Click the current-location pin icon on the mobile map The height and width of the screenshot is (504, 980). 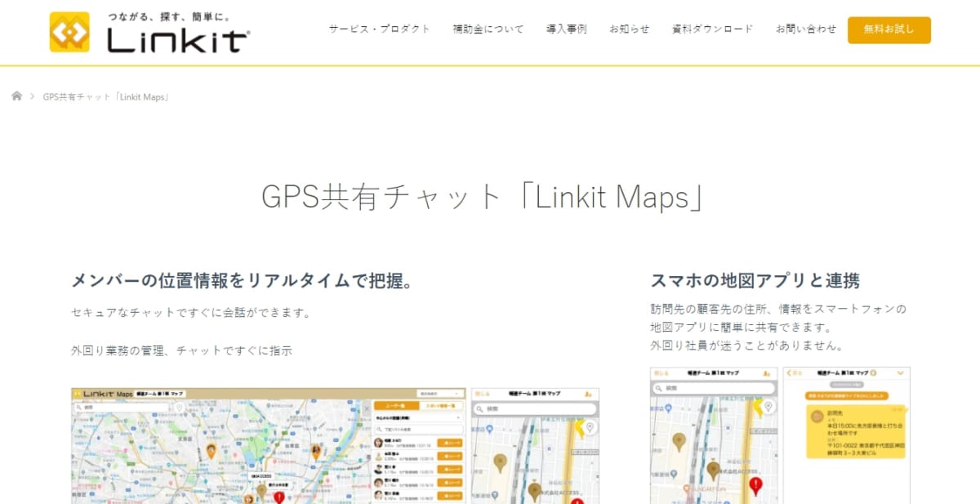(768, 406)
